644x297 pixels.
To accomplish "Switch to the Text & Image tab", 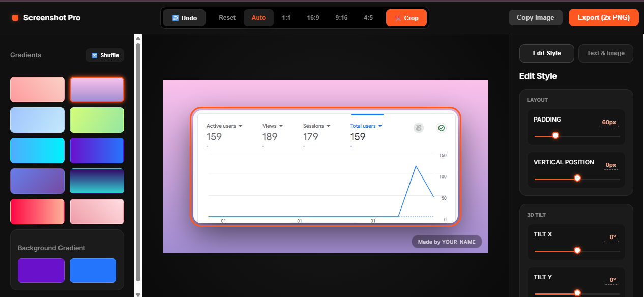I will [605, 53].
